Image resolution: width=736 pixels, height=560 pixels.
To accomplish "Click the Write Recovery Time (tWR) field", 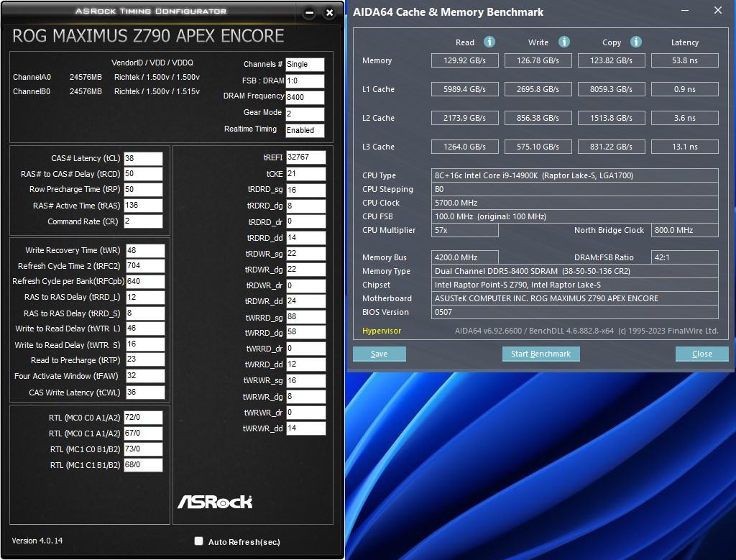I will coord(145,250).
